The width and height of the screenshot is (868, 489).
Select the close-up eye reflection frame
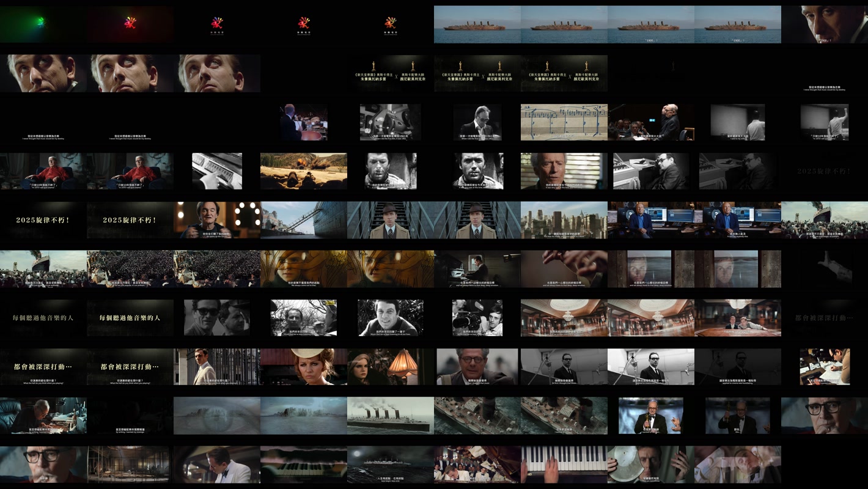point(216,416)
